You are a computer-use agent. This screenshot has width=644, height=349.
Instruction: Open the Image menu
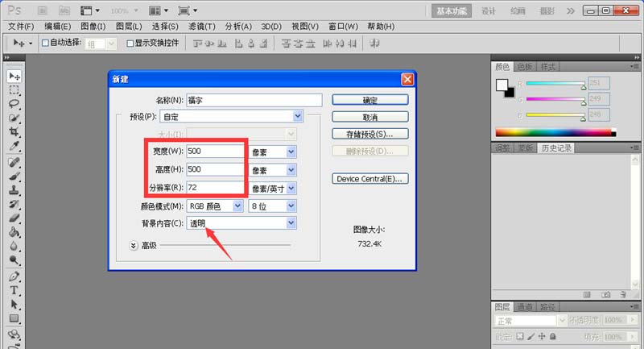coord(93,27)
